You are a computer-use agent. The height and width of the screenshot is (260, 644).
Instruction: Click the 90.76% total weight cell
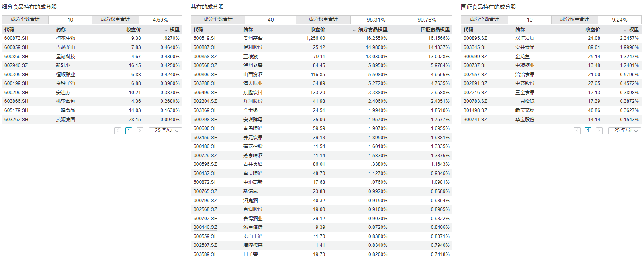427,20
